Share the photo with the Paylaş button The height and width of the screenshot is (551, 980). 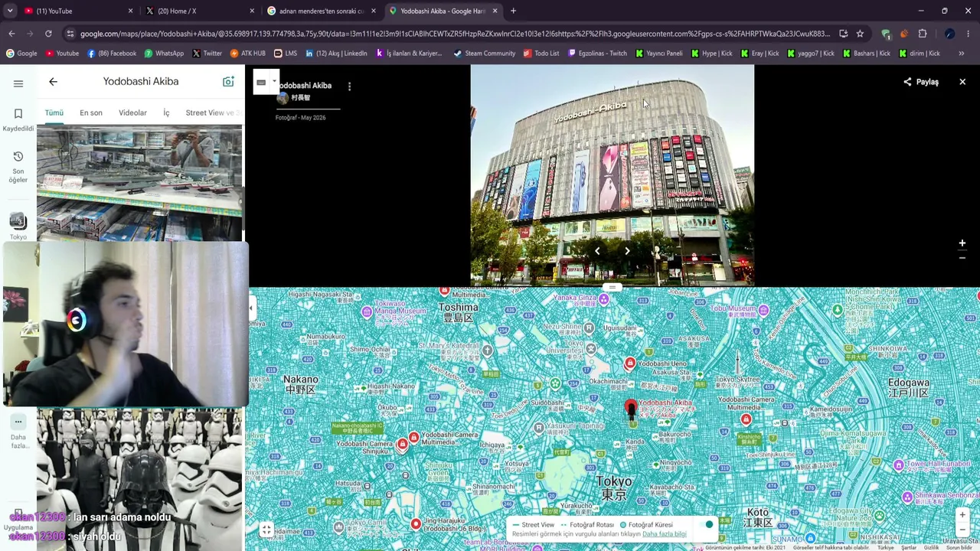point(920,82)
